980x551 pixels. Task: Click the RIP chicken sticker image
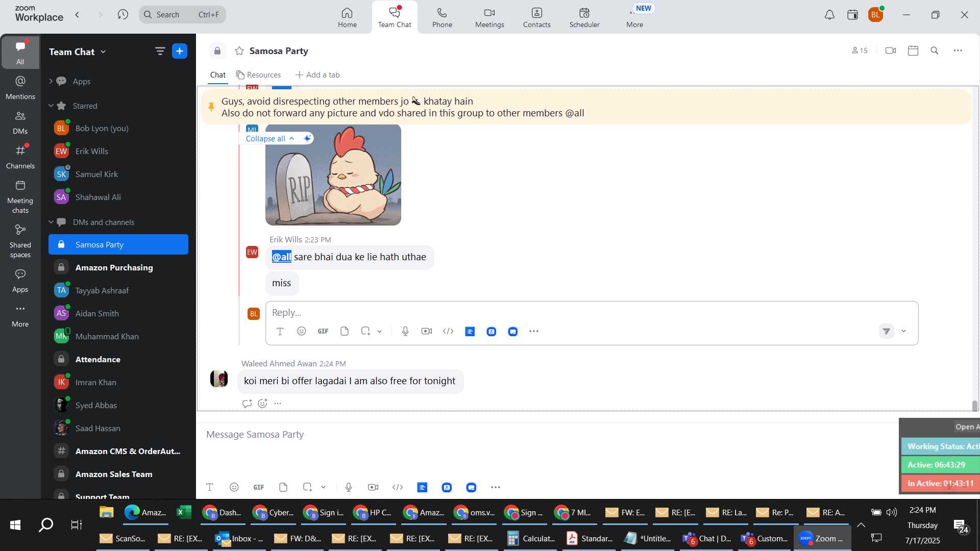333,174
